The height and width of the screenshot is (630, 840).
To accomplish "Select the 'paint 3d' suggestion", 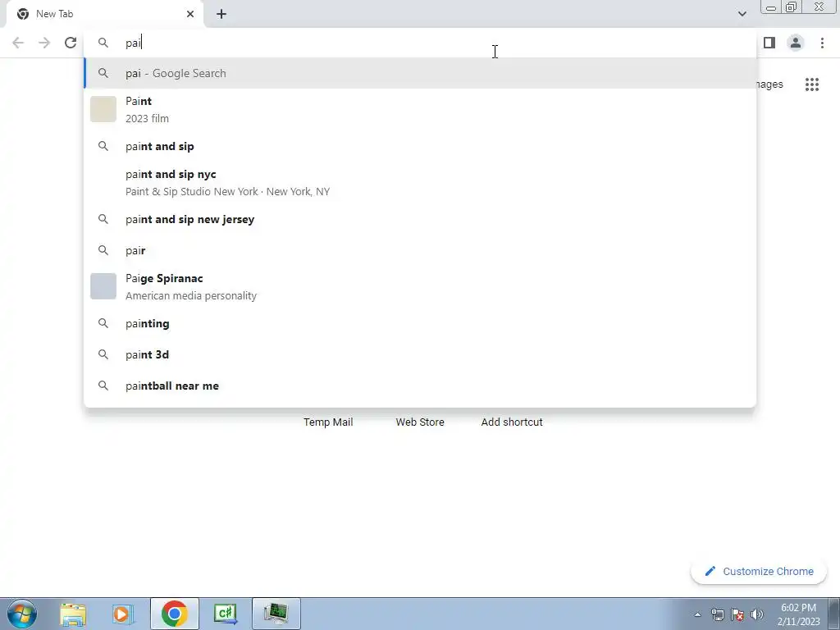I will [420, 354].
